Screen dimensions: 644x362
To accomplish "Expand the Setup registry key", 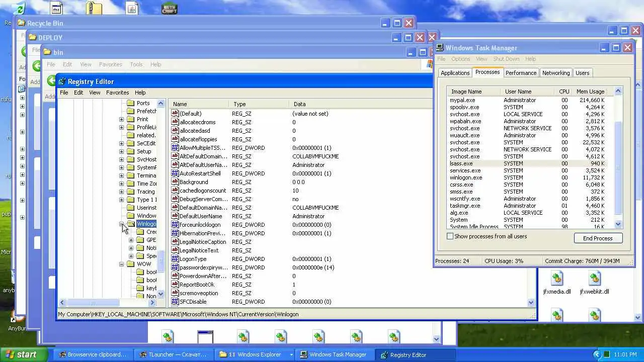I will 122,151.
